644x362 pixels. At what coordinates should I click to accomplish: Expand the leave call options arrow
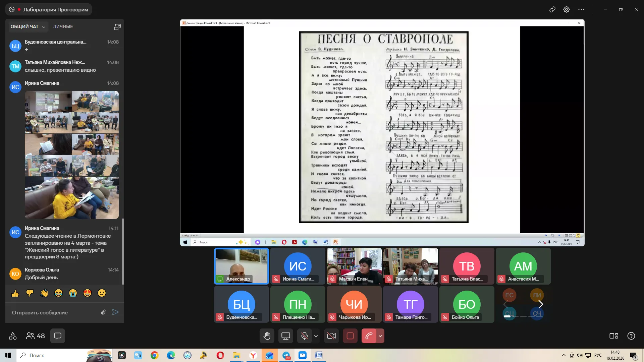[x=380, y=336]
